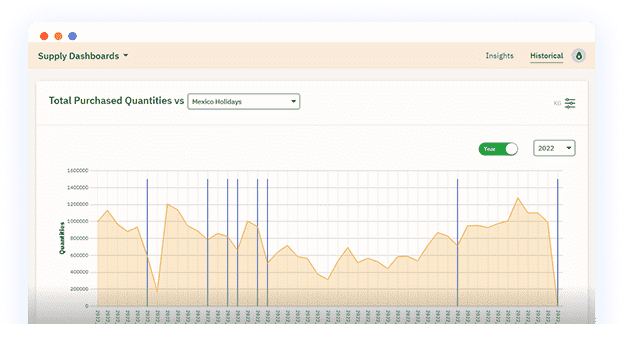The width and height of the screenshot is (624, 361).
Task: Expand the Mexico Holidays dropdown
Action: point(244,101)
